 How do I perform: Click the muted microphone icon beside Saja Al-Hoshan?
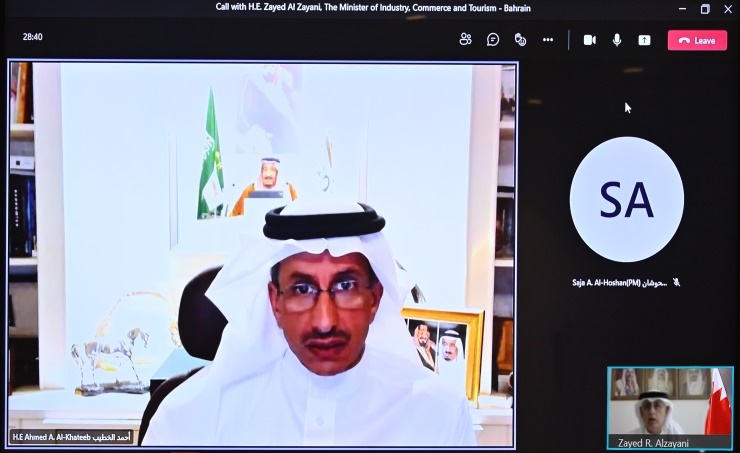click(x=676, y=283)
